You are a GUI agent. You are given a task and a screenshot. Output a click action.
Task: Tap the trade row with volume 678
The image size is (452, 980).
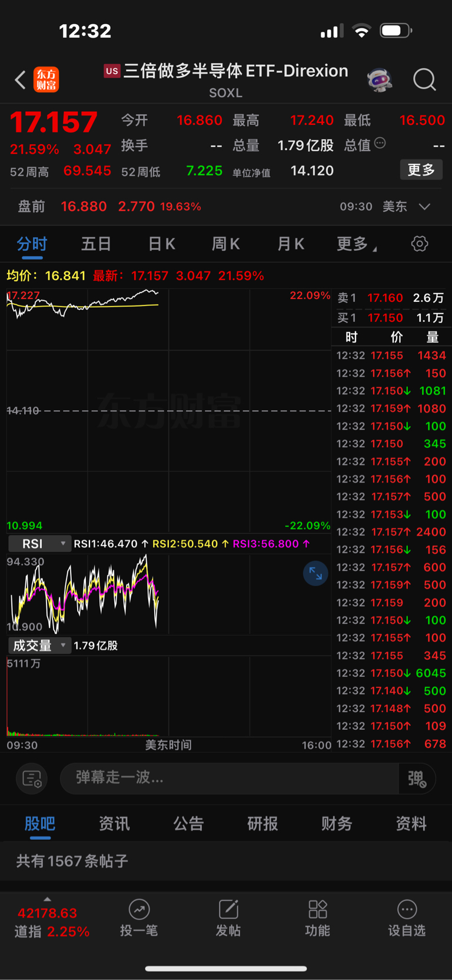tap(391, 744)
